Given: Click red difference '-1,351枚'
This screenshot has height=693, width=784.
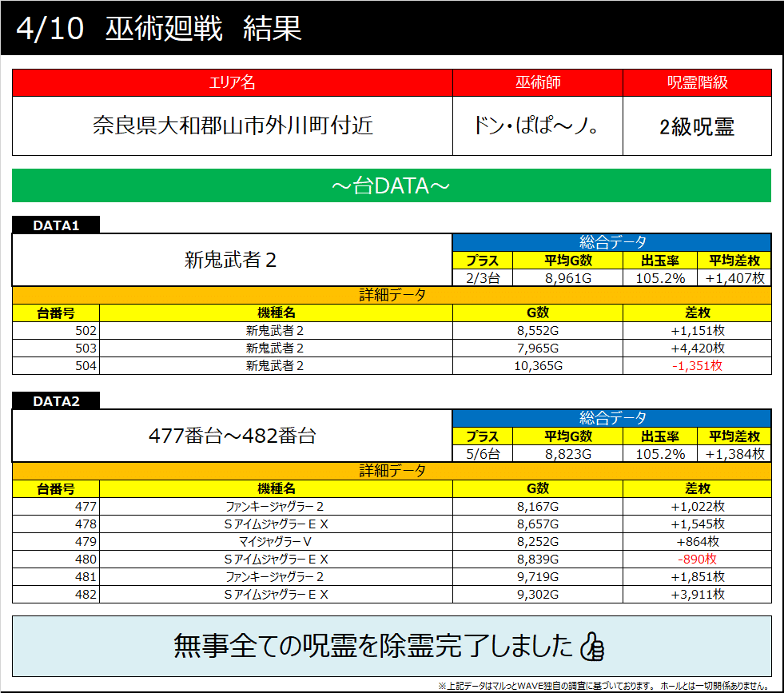Looking at the screenshot, I should pos(697,365).
